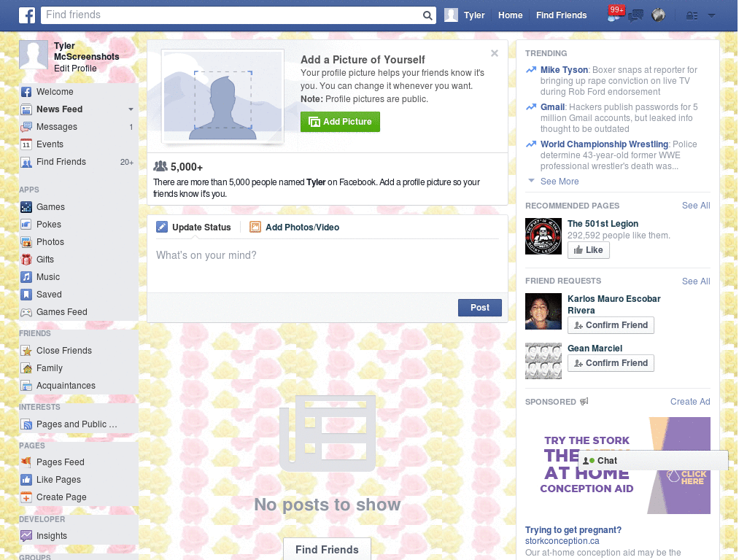747x560 pixels.
Task: Open privacy shortcuts lock icon
Action: 692,16
